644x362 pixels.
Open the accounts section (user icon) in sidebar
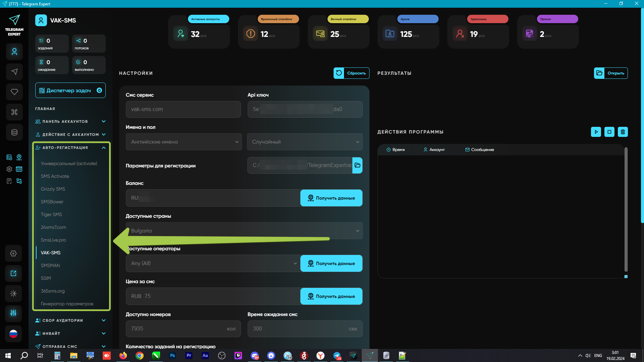tap(14, 52)
